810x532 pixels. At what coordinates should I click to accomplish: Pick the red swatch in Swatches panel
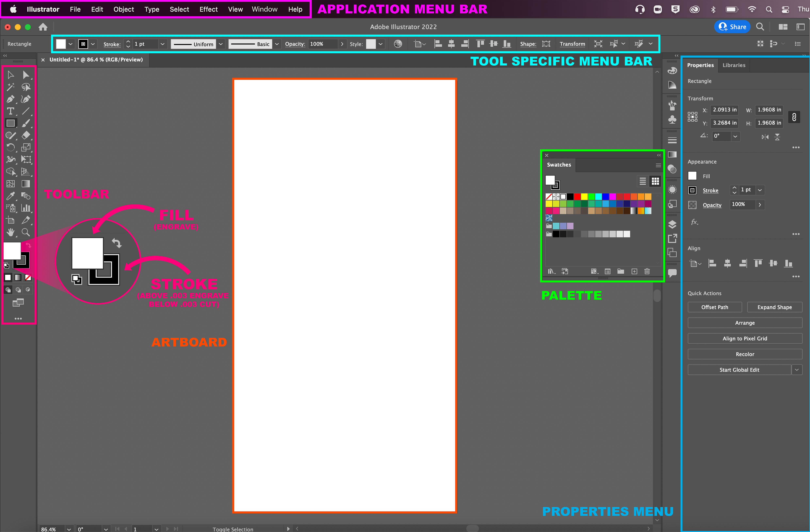click(577, 197)
